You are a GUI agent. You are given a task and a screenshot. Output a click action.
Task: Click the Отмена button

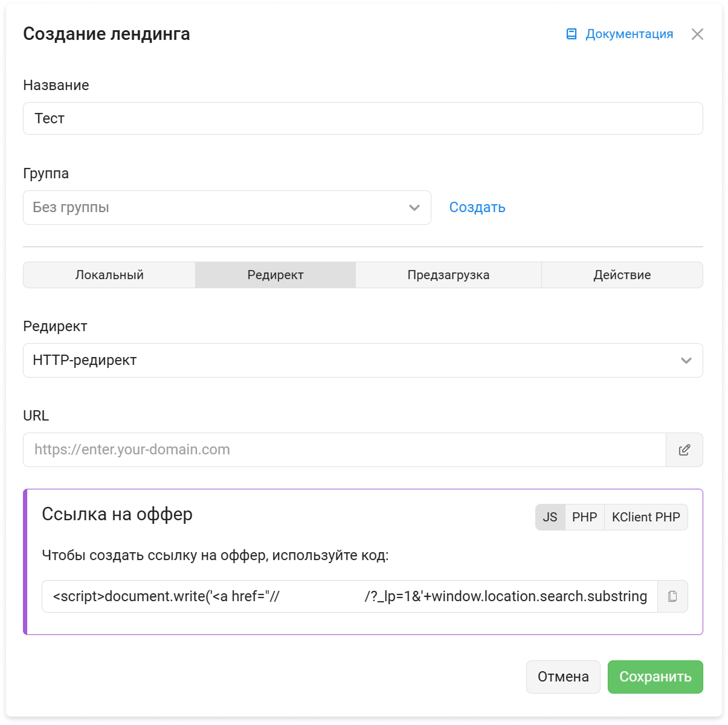[563, 677]
